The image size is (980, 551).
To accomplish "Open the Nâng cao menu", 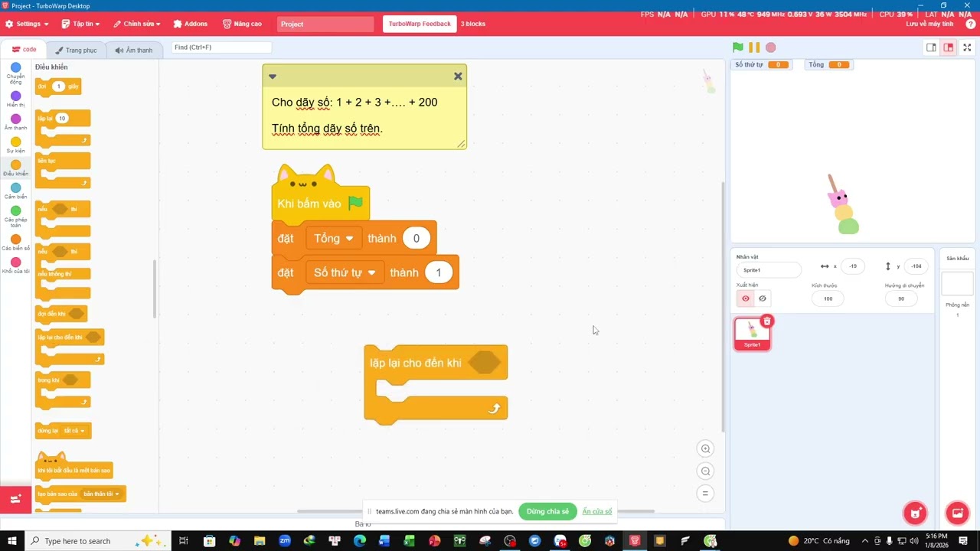I will [242, 24].
